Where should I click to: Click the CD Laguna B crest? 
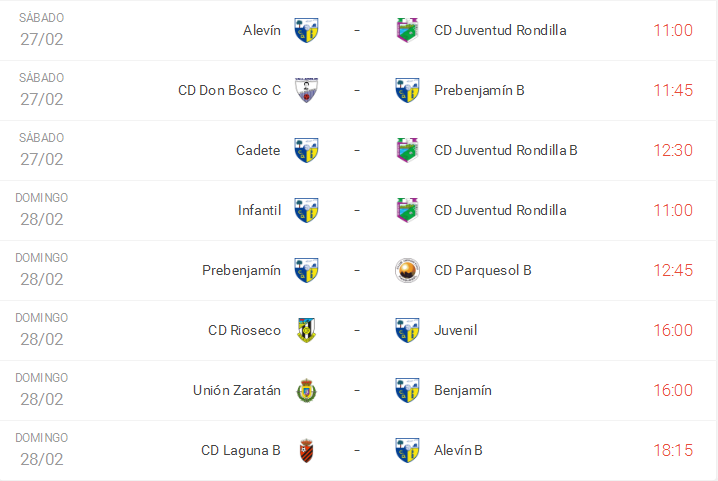[306, 450]
